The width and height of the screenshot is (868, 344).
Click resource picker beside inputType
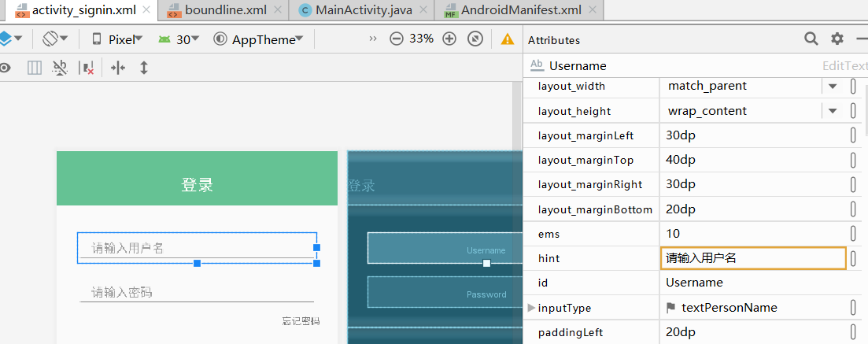[x=853, y=308]
